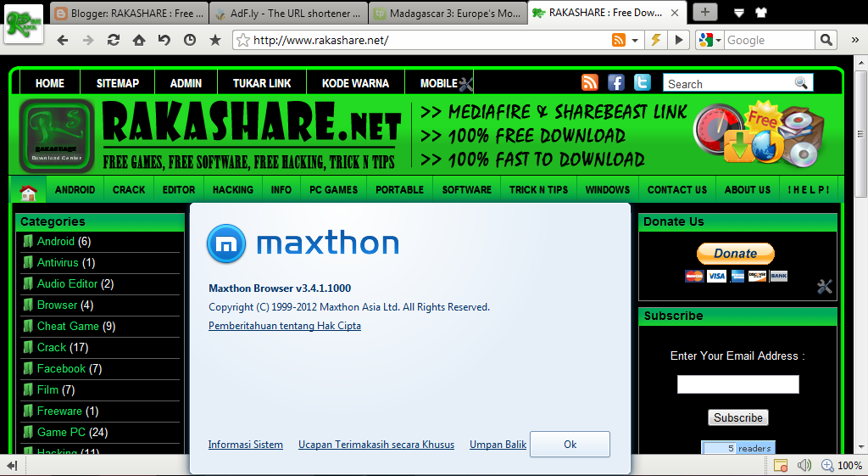Viewport: 868px width, 476px height.
Task: Click the Subscribe button
Action: (x=738, y=417)
